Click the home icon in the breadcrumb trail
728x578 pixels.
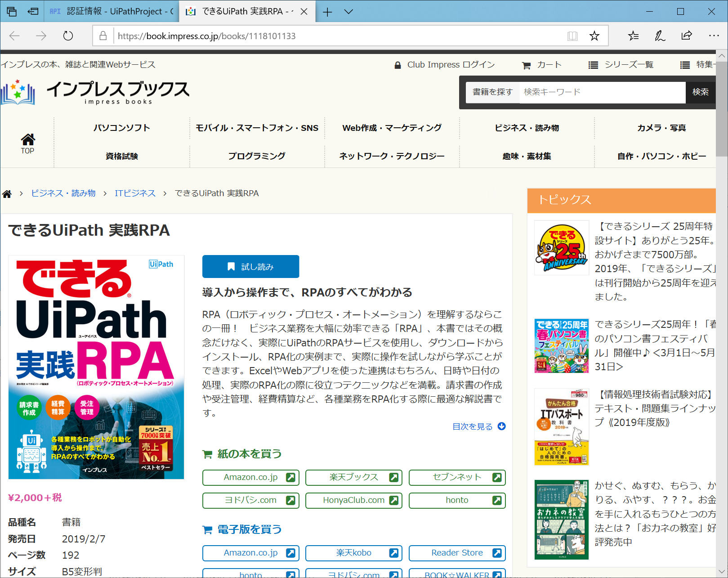[x=7, y=193]
